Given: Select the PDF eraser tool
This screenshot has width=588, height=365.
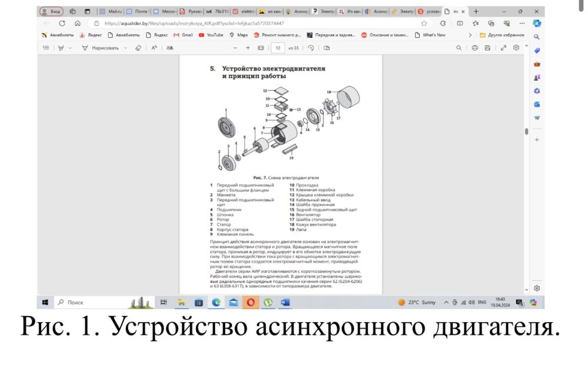Looking at the screenshot, I should 138,48.
